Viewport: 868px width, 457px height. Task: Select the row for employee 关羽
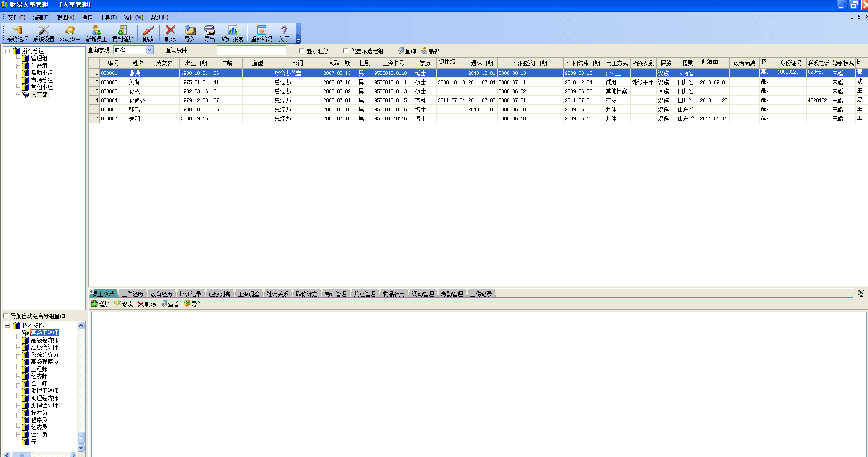point(478,118)
